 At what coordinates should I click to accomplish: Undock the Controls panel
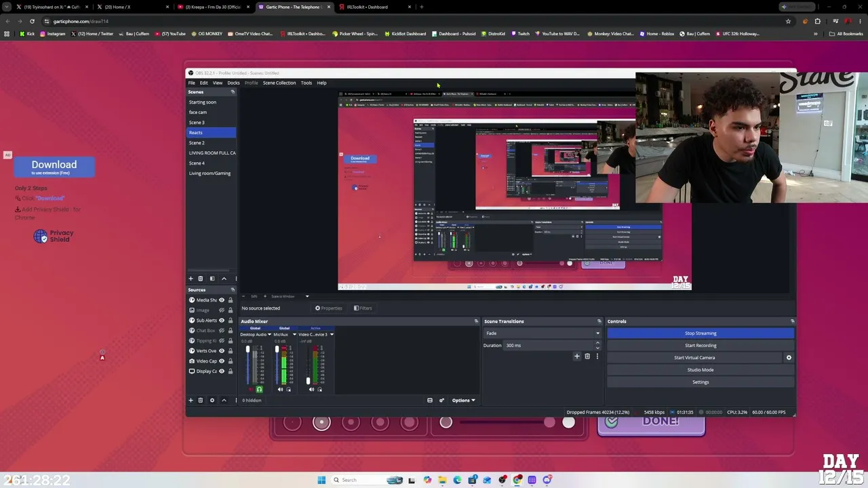tap(792, 321)
